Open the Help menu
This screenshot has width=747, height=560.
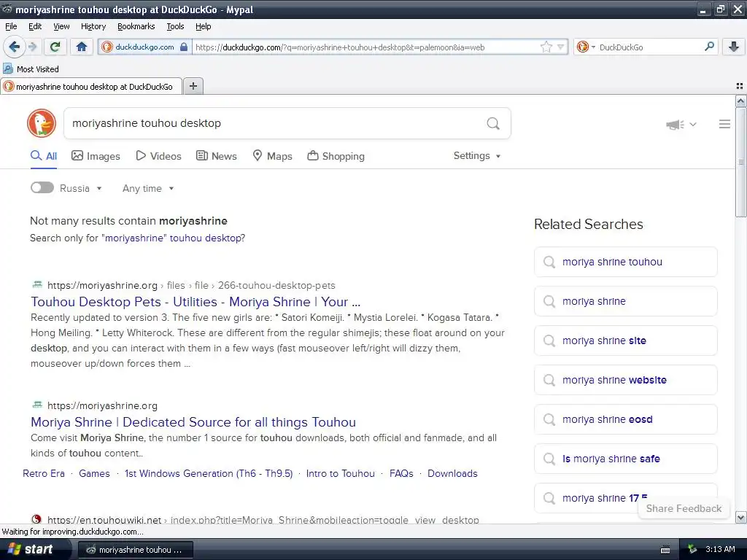[x=204, y=26]
